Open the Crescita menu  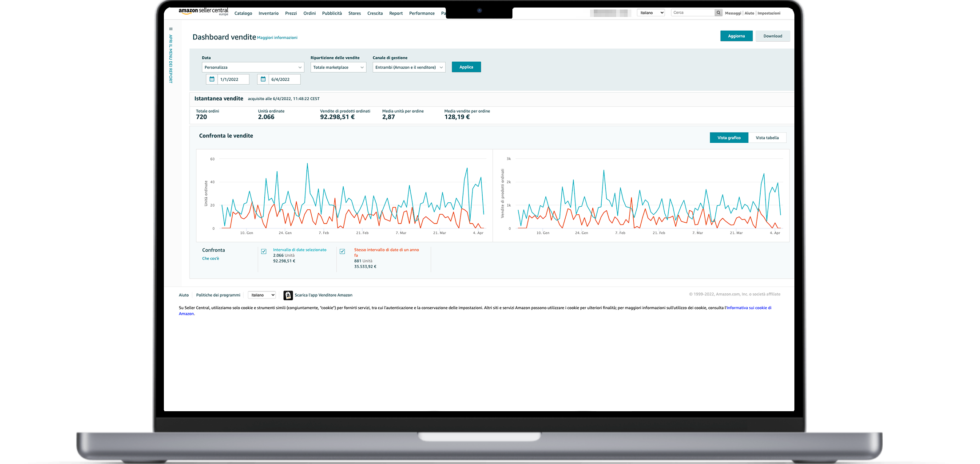(x=375, y=13)
